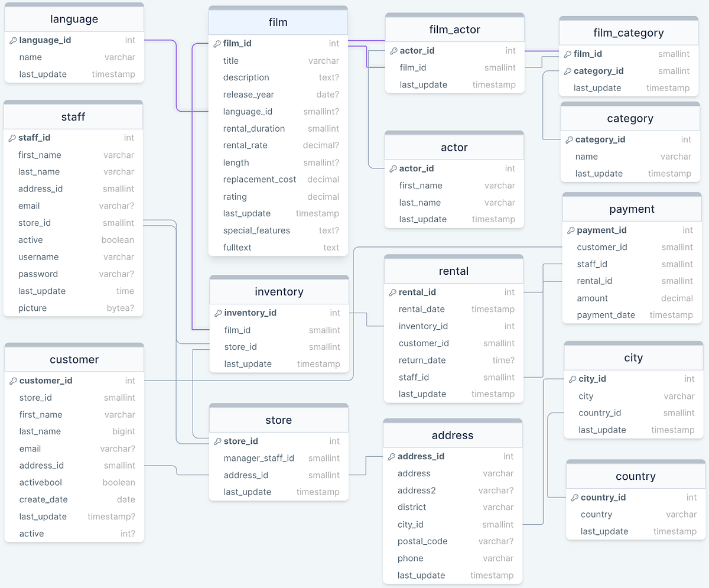Click the key icon next to category_id in category
709x588 pixels.
[568, 139]
